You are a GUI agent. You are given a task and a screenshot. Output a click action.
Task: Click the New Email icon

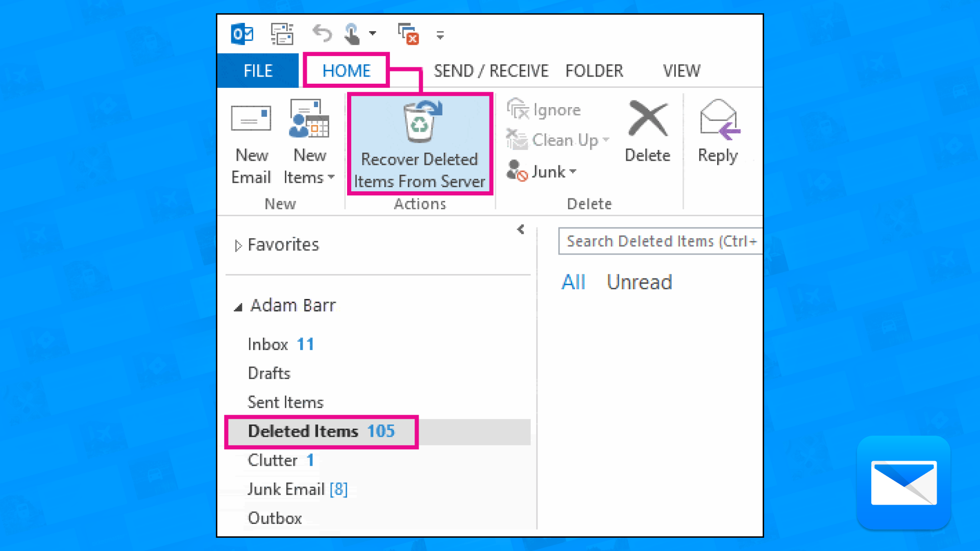point(251,118)
